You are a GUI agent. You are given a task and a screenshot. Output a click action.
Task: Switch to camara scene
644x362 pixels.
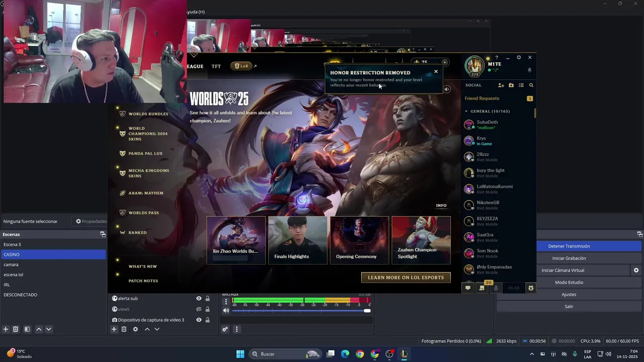[x=53, y=264]
